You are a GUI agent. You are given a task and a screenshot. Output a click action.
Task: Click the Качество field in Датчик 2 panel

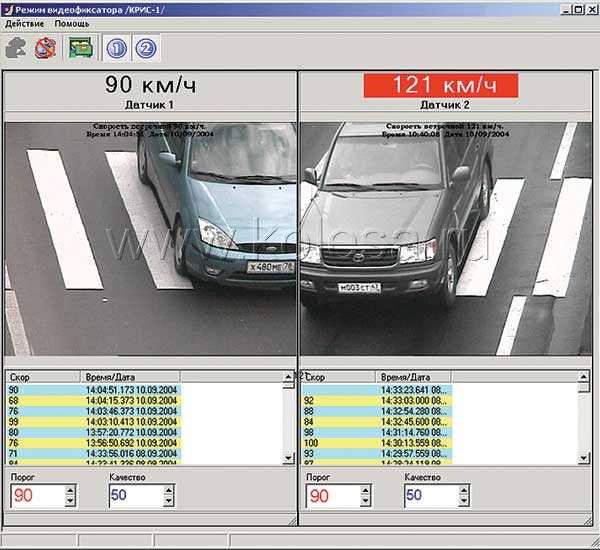tap(430, 496)
